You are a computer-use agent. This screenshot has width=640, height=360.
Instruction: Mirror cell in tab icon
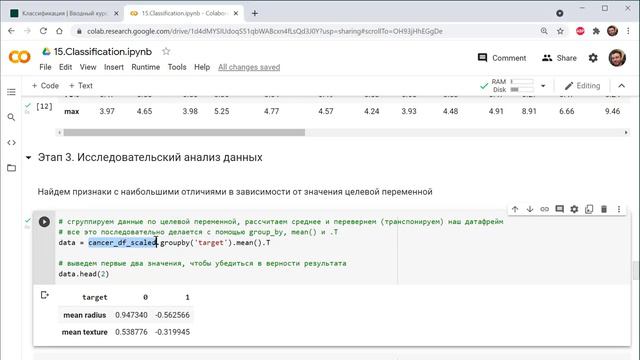tap(589, 209)
